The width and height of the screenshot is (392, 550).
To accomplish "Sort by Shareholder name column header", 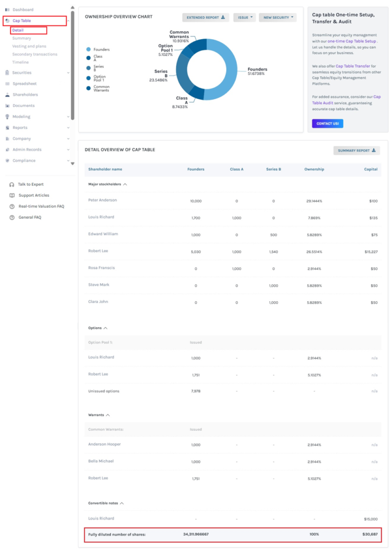I will (105, 169).
